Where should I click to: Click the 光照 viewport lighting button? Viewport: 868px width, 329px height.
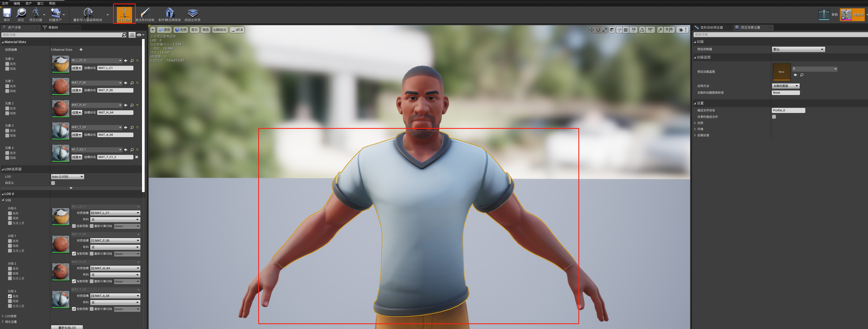tap(181, 30)
